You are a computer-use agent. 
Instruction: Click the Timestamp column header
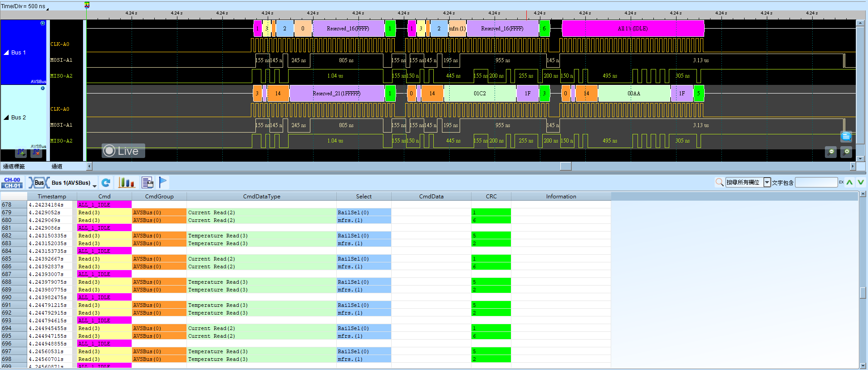52,197
